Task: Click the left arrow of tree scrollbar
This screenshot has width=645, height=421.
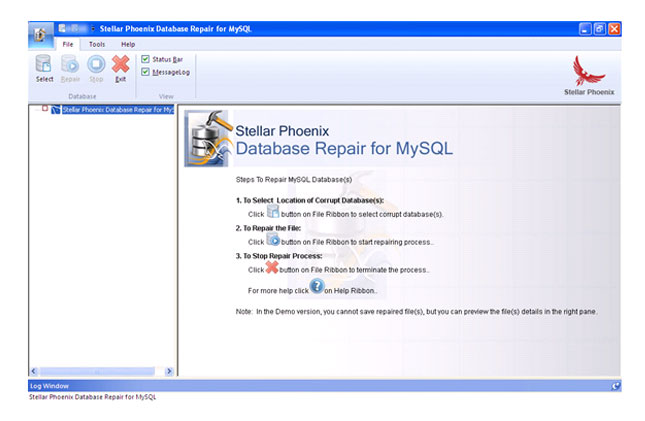Action: (x=34, y=371)
